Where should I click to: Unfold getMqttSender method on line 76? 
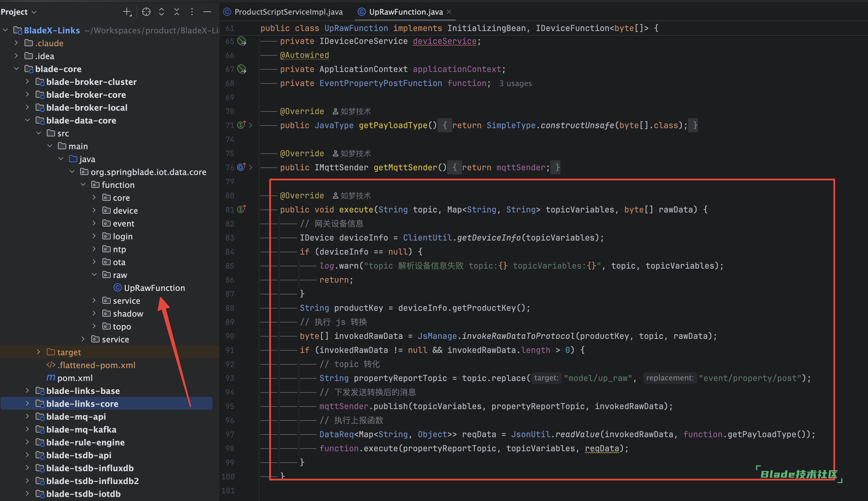tap(251, 167)
